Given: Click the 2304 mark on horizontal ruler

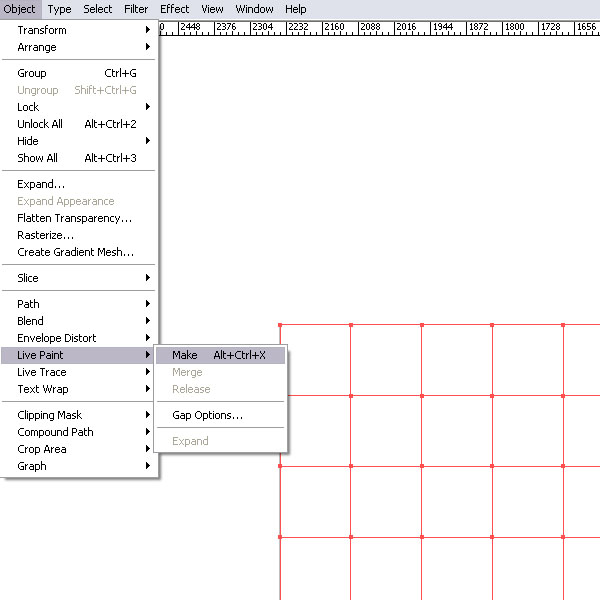Looking at the screenshot, I should click(263, 27).
